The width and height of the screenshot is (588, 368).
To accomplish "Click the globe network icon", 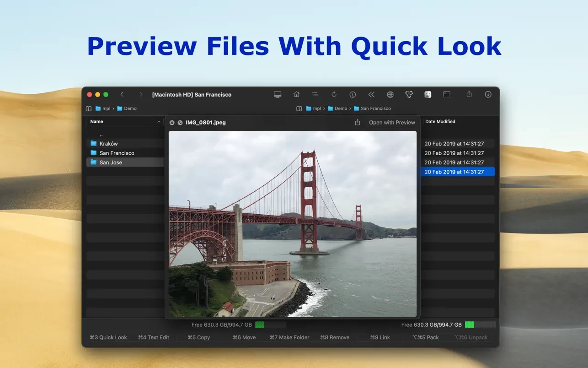I will (390, 94).
